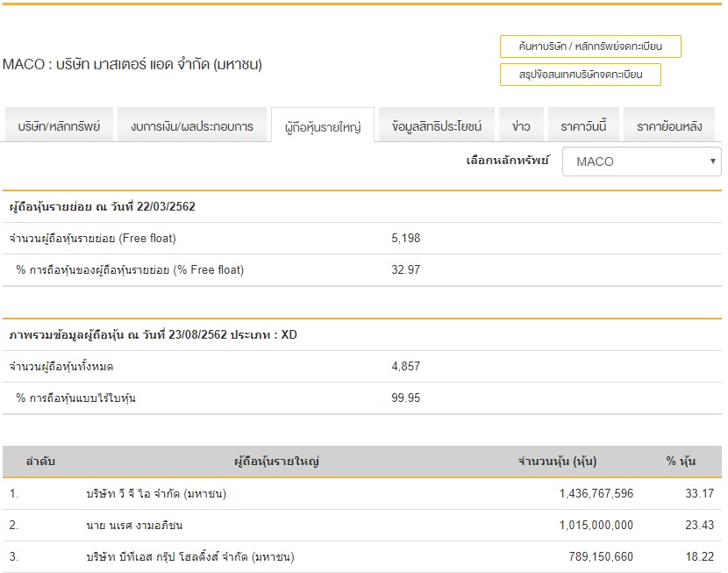The height and width of the screenshot is (573, 728).
Task: Select the ผู้ถือหุ้นรายใหญ่ tab
Action: [323, 125]
